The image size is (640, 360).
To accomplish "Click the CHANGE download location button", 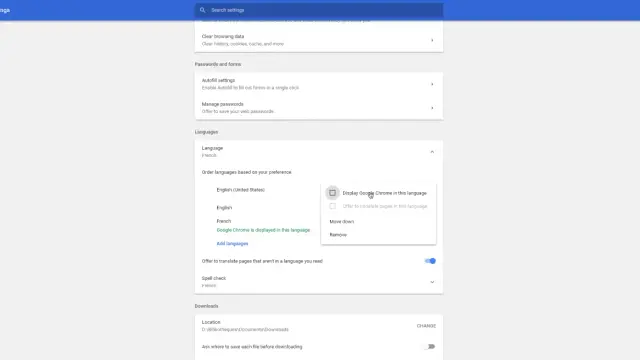I will tap(426, 326).
